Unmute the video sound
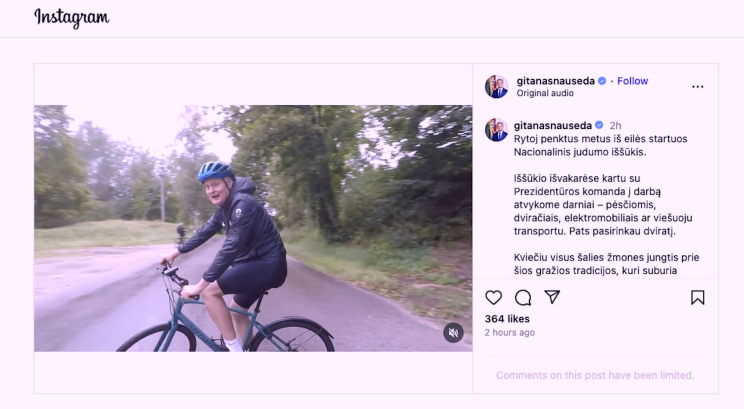744x409 pixels. click(x=453, y=333)
